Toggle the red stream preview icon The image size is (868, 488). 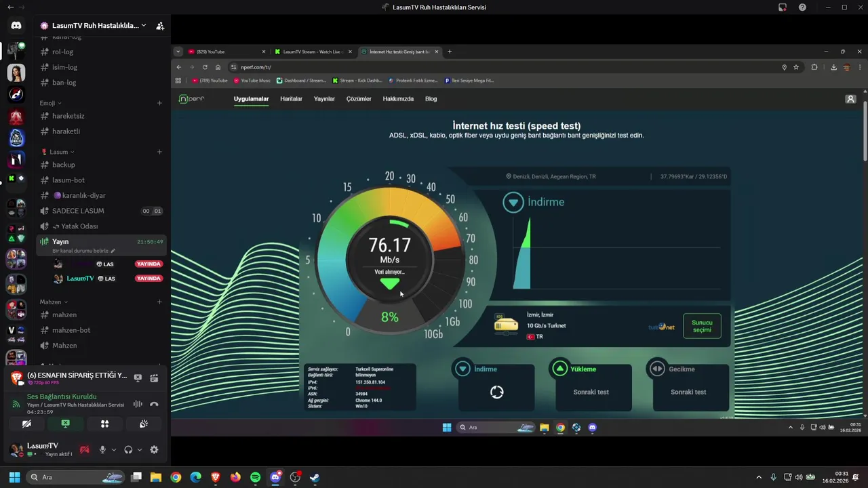pyautogui.click(x=84, y=449)
